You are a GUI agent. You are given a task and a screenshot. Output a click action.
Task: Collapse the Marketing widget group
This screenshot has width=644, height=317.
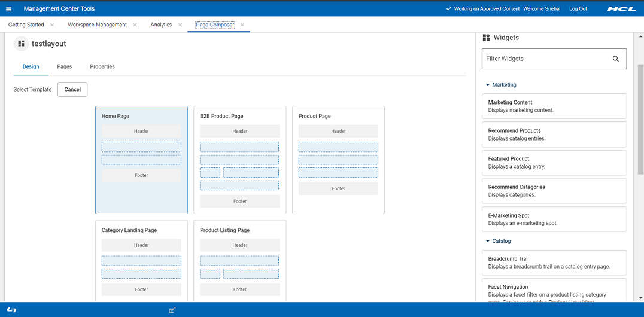click(488, 85)
